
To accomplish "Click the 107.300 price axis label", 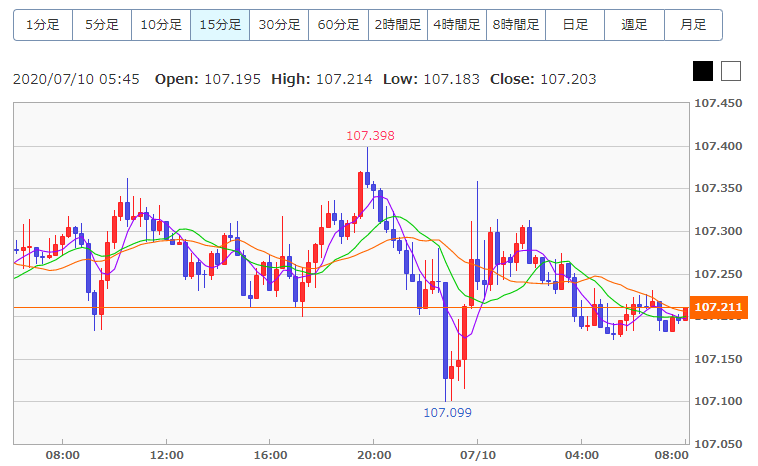I will pyautogui.click(x=718, y=231).
